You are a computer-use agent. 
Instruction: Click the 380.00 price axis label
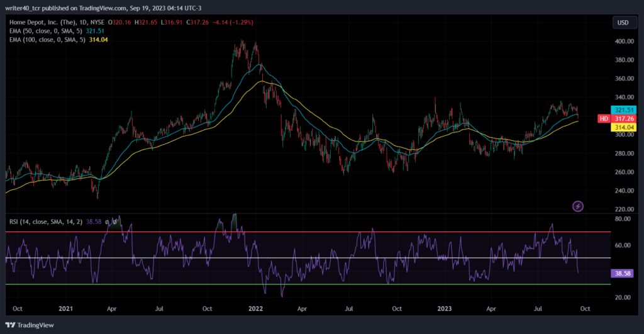pyautogui.click(x=624, y=60)
